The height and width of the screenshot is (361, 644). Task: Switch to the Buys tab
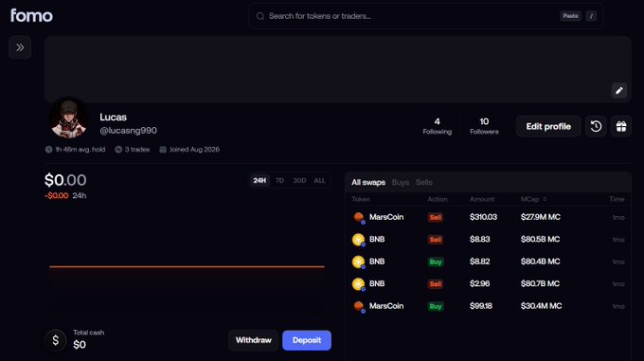point(401,182)
